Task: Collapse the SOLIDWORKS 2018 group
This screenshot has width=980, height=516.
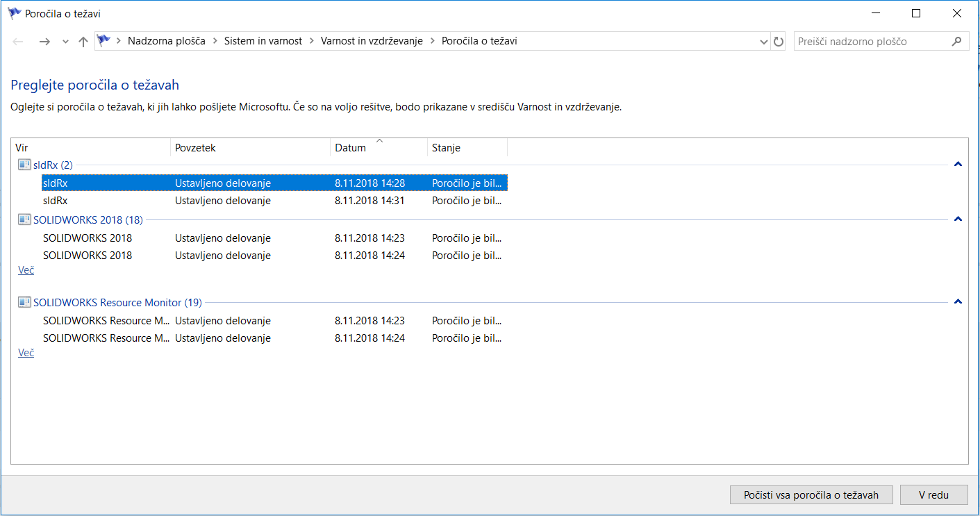Action: tap(958, 219)
